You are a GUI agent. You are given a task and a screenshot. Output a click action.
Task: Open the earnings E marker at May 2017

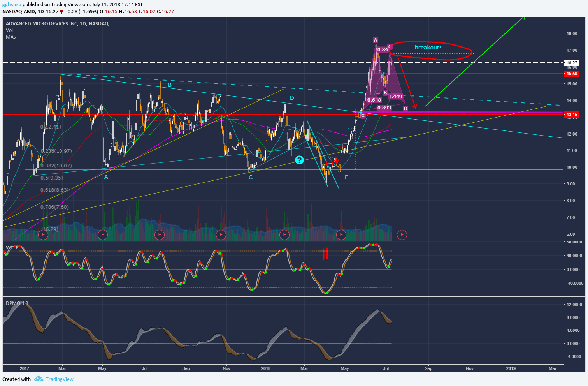(103, 234)
